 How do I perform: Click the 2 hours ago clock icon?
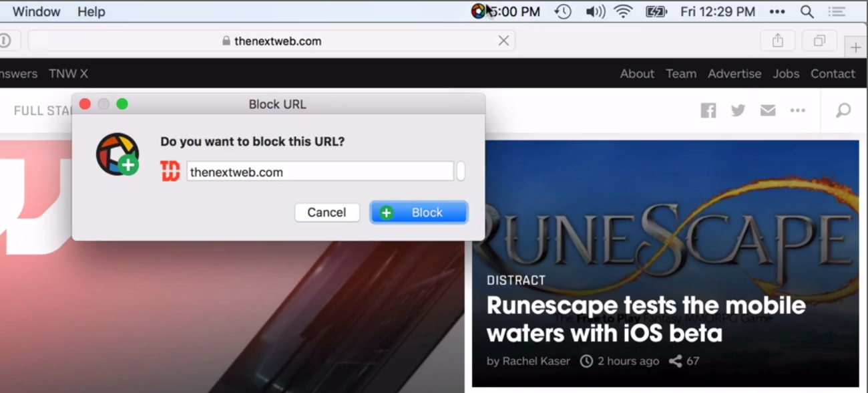pos(586,361)
